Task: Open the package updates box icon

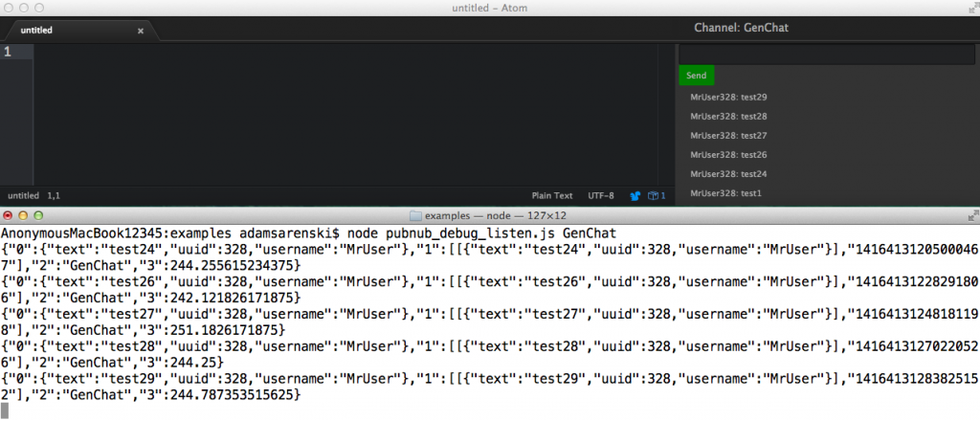Action: point(652,195)
